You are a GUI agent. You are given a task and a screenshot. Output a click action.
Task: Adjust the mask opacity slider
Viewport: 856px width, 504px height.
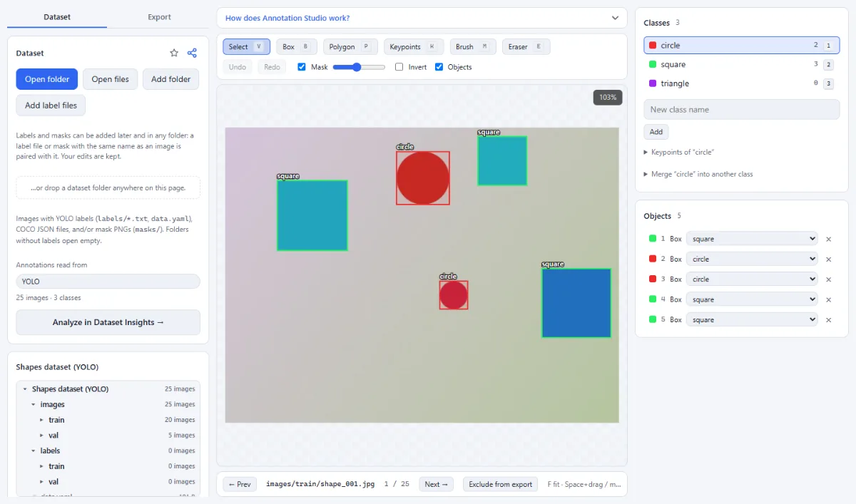click(x=359, y=67)
